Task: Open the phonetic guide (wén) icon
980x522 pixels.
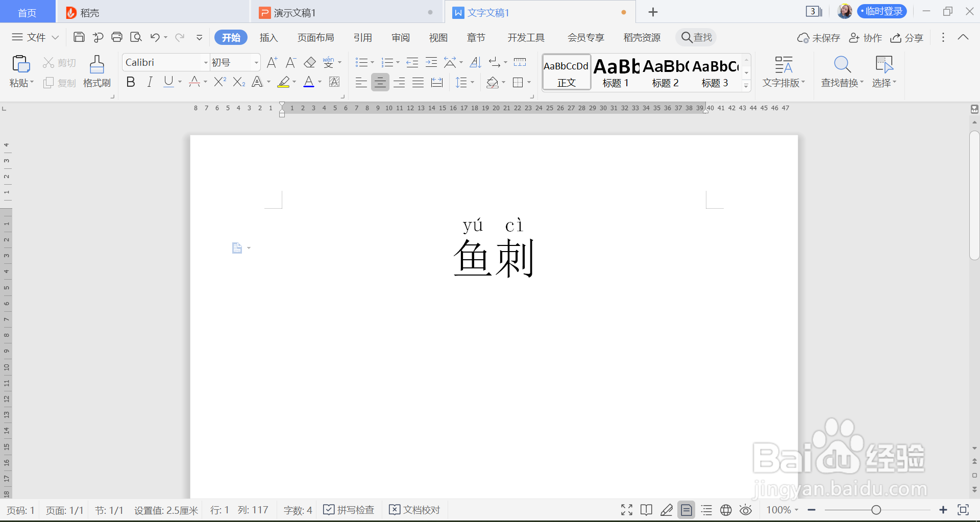Action: click(328, 62)
